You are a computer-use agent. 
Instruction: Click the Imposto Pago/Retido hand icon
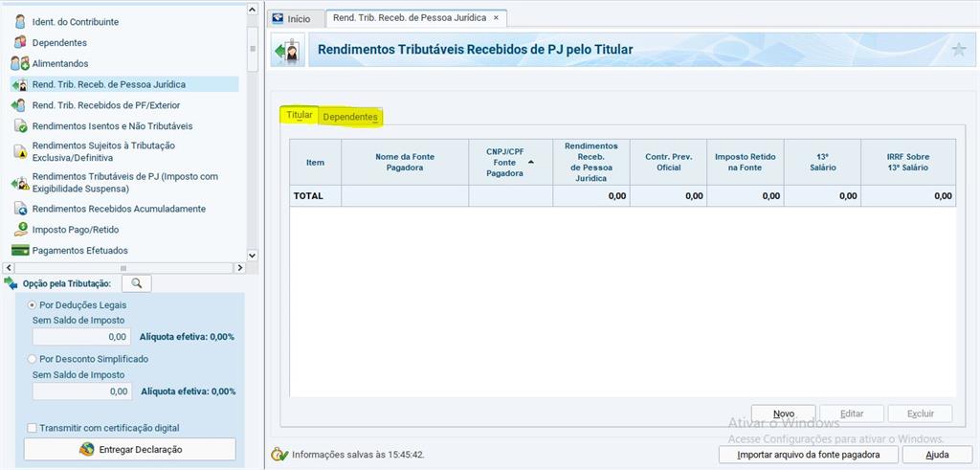pyautogui.click(x=21, y=229)
